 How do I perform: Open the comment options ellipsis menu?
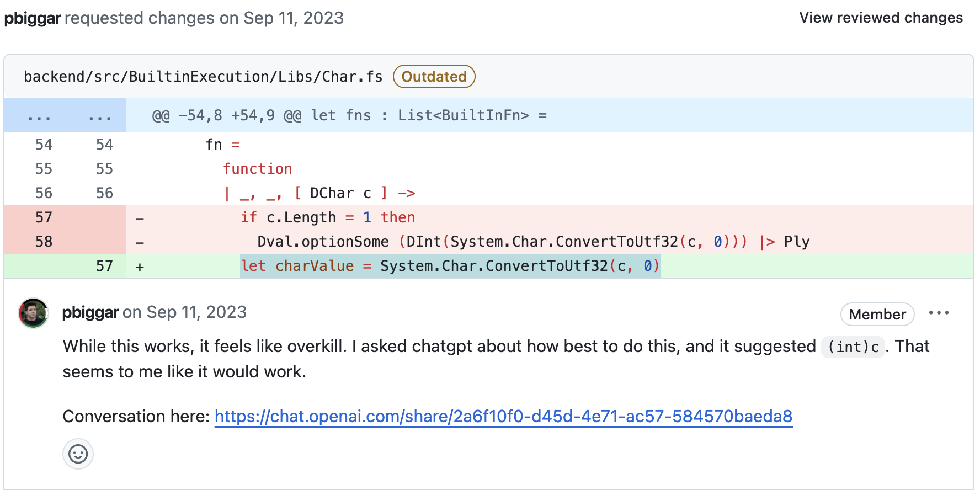tap(939, 313)
